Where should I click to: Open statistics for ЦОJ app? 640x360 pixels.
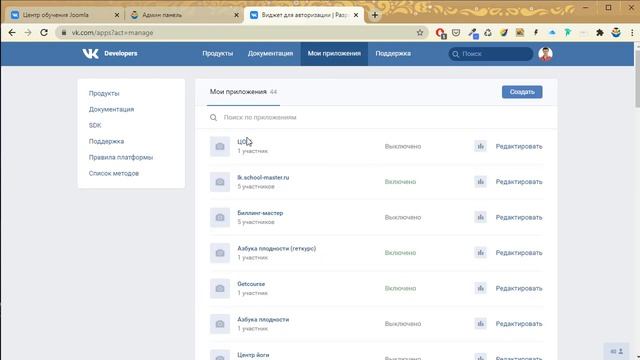pyautogui.click(x=480, y=146)
